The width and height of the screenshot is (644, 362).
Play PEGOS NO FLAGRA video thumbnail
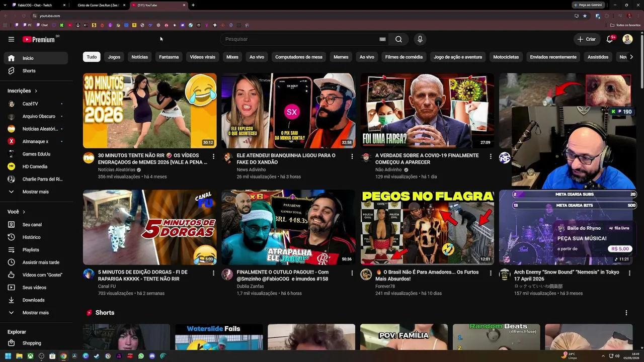pos(427,227)
